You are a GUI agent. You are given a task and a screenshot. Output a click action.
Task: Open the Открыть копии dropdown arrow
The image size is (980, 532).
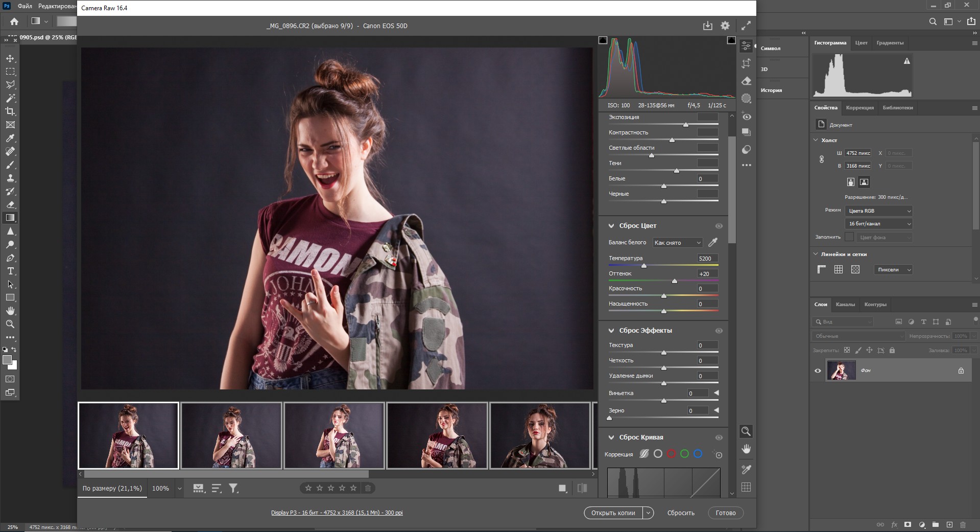[x=648, y=513]
